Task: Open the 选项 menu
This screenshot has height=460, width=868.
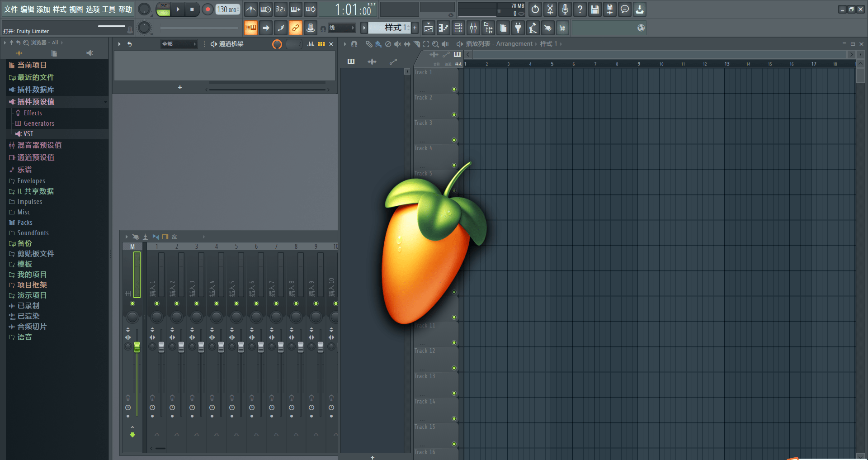Action: click(x=93, y=9)
